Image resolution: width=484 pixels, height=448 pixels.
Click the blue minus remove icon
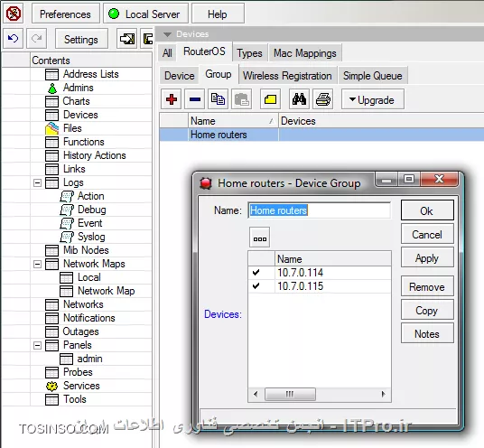(195, 99)
